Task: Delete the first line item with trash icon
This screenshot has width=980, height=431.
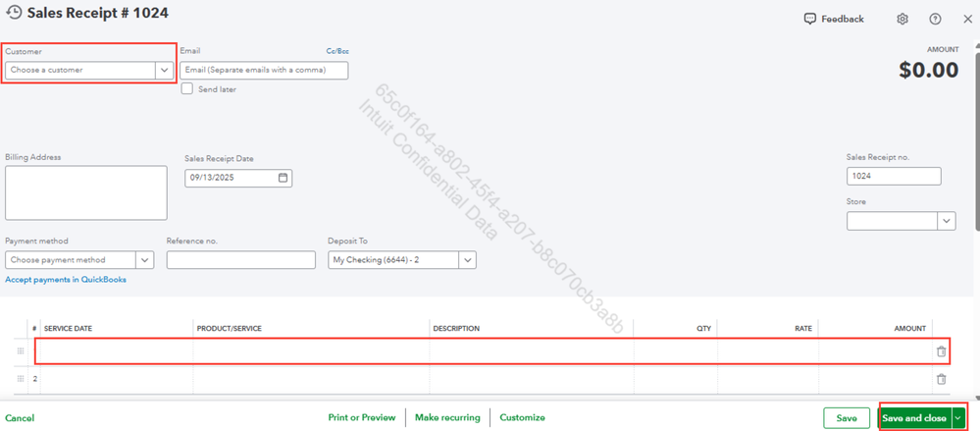Action: [941, 351]
